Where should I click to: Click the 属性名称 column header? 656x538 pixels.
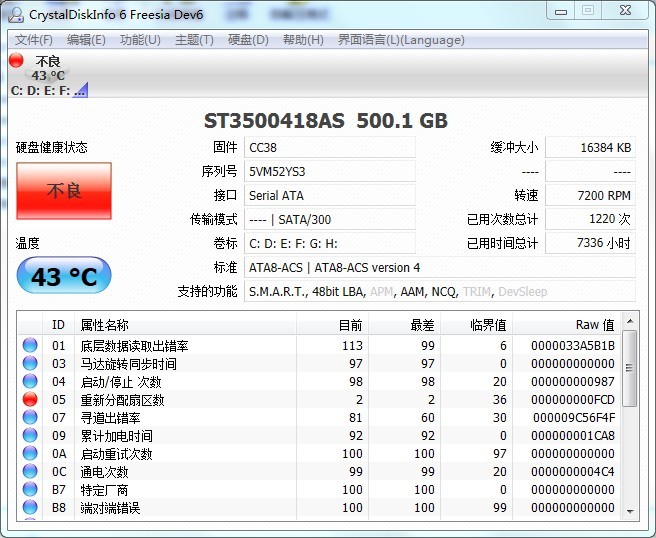click(186, 325)
